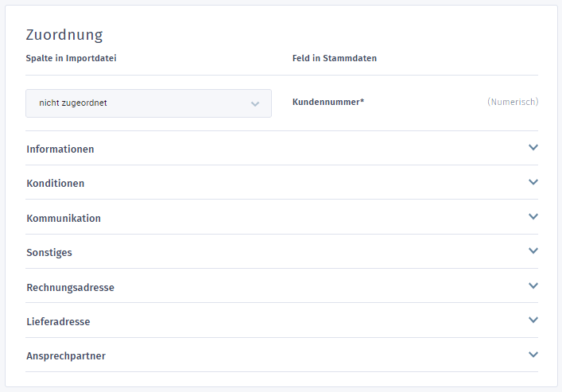562x392 pixels.
Task: Click the chevron icon beside Ansprechpartner
Action: pos(533,355)
